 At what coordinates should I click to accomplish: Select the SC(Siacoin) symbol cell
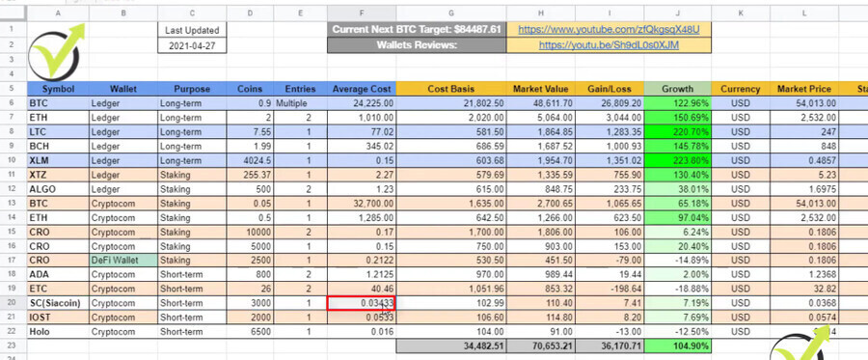(58, 303)
